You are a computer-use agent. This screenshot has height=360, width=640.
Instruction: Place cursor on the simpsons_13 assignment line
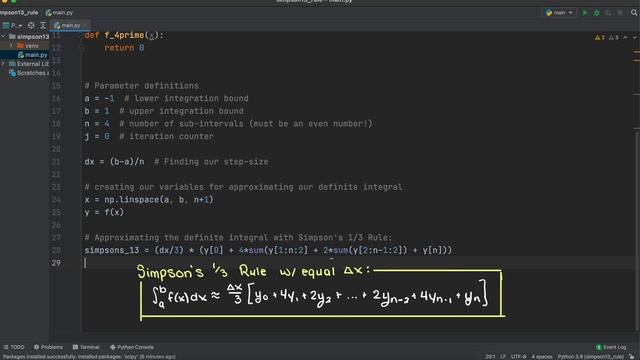(x=268, y=250)
